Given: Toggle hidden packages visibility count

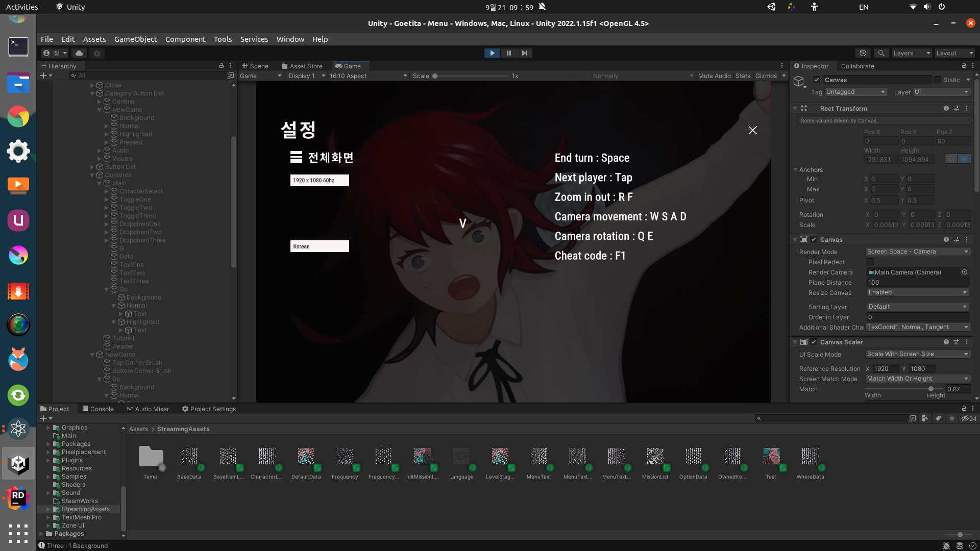Looking at the screenshot, I should tap(969, 418).
